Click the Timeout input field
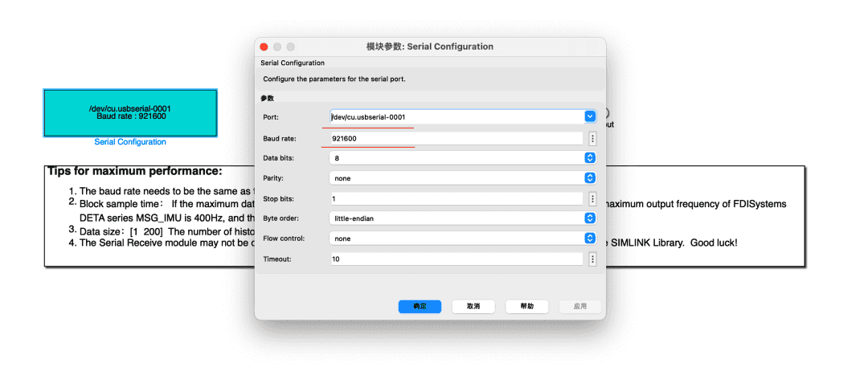Viewport: 868px width, 383px height. pyautogui.click(x=455, y=259)
